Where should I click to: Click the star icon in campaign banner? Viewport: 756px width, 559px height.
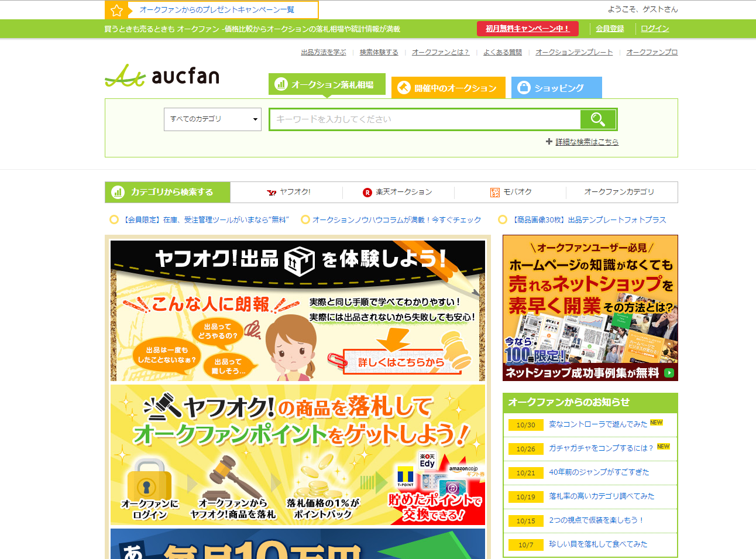(116, 10)
